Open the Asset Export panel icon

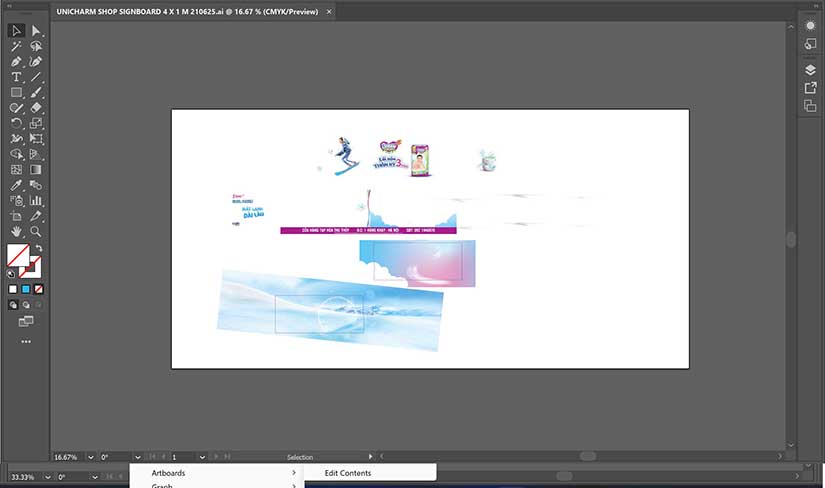810,88
